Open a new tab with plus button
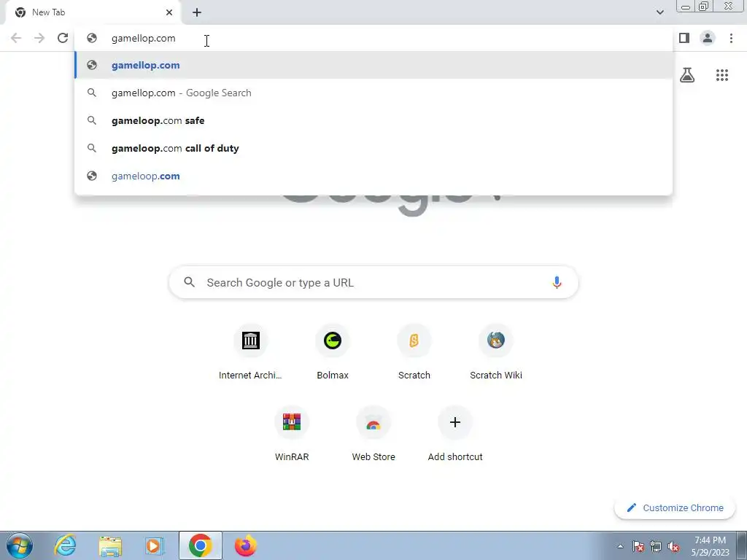The height and width of the screenshot is (560, 747). click(x=197, y=12)
